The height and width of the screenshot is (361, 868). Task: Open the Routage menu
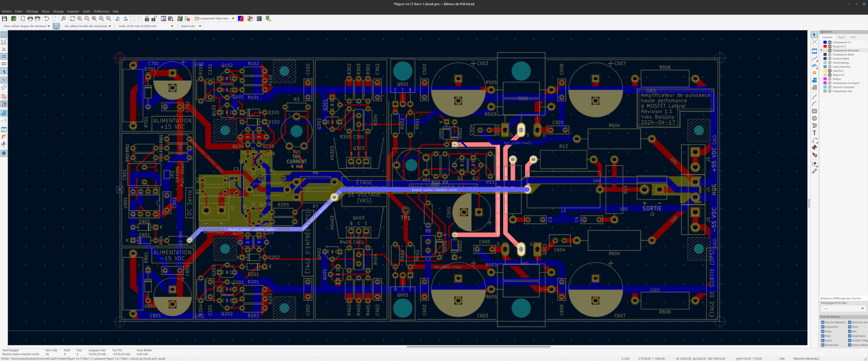pos(58,11)
